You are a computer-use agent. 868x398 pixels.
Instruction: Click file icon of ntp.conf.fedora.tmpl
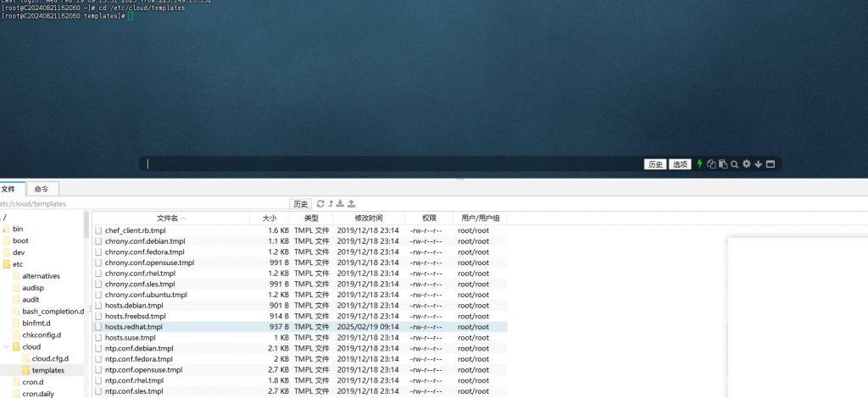[x=98, y=359]
